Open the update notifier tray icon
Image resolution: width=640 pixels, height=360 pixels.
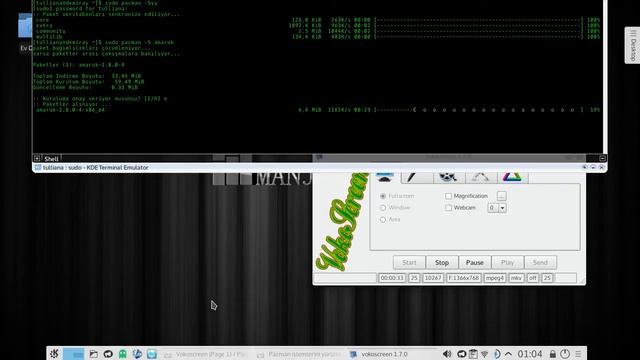coord(461,354)
